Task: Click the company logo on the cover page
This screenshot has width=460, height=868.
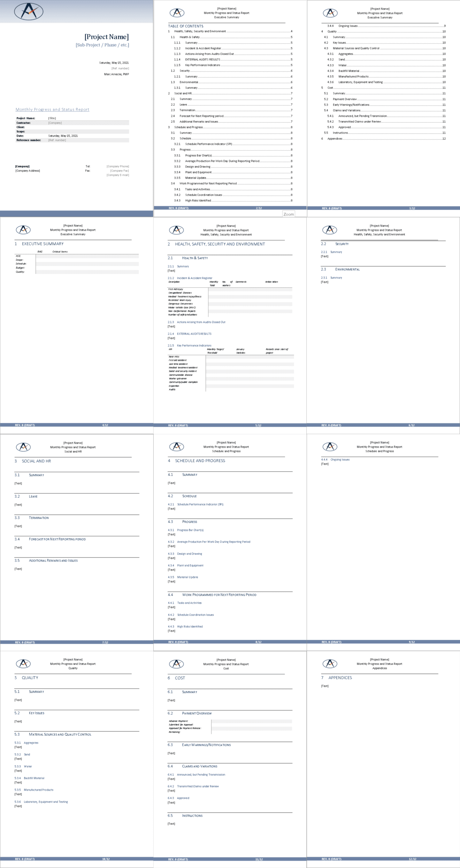Action: pos(29,11)
